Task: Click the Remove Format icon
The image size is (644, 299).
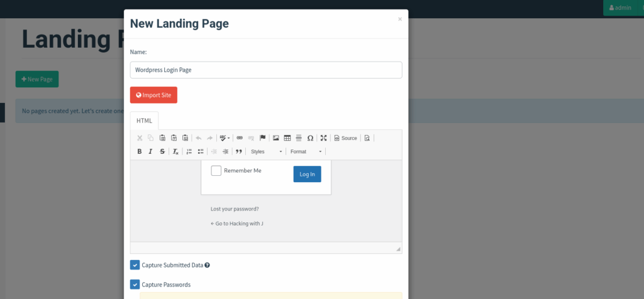Action: pyautogui.click(x=175, y=151)
